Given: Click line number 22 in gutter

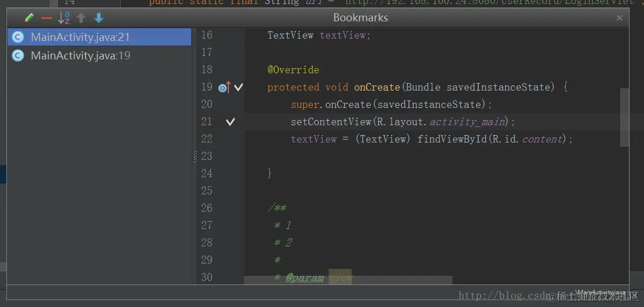Looking at the screenshot, I should pyautogui.click(x=207, y=138).
